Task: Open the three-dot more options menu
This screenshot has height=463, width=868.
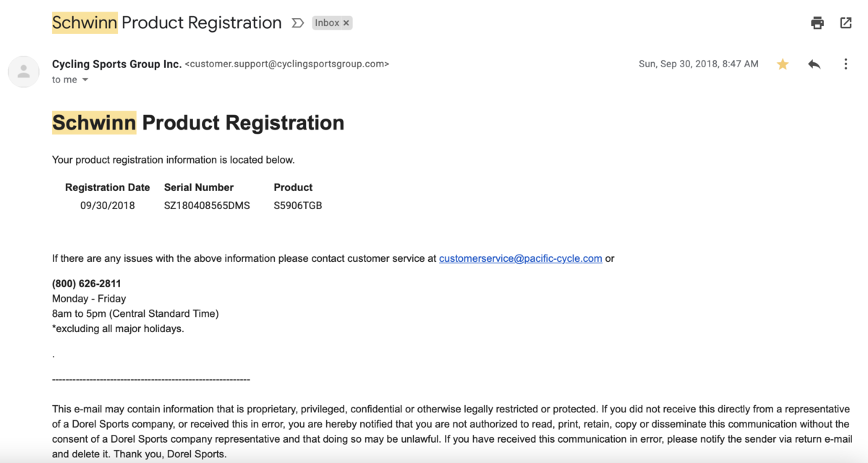Action: coord(846,64)
